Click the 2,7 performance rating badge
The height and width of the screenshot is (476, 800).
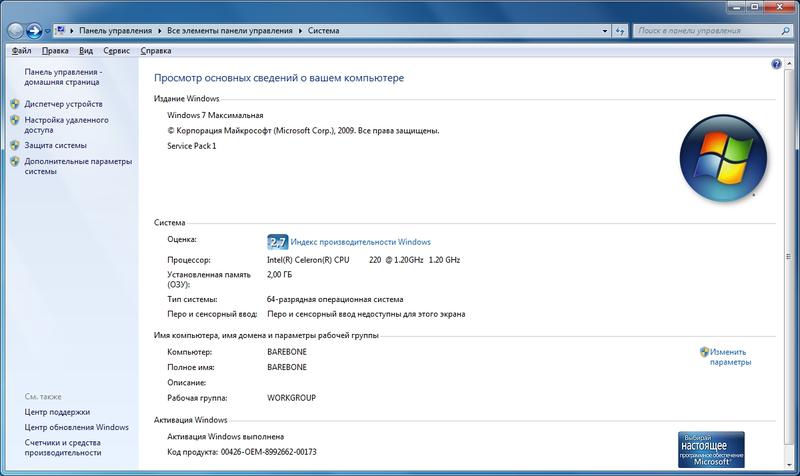pos(278,242)
